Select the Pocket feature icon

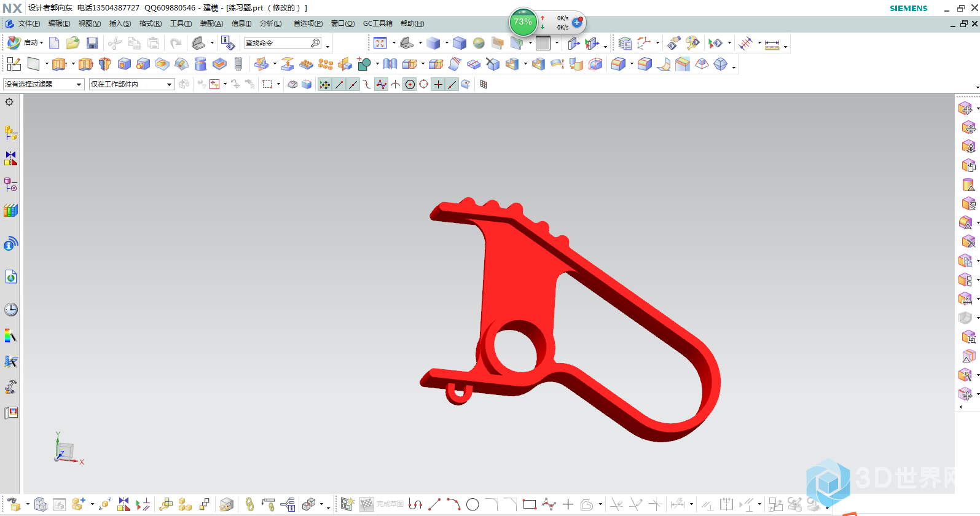click(219, 64)
